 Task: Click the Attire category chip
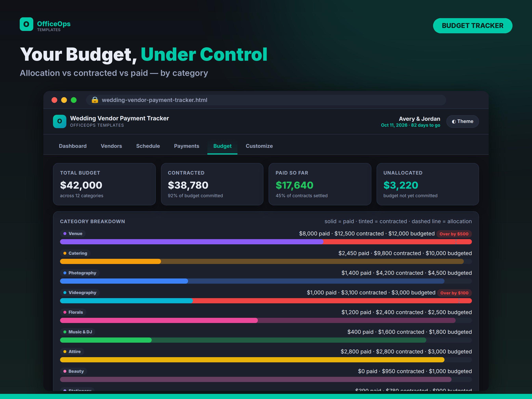(x=72, y=352)
